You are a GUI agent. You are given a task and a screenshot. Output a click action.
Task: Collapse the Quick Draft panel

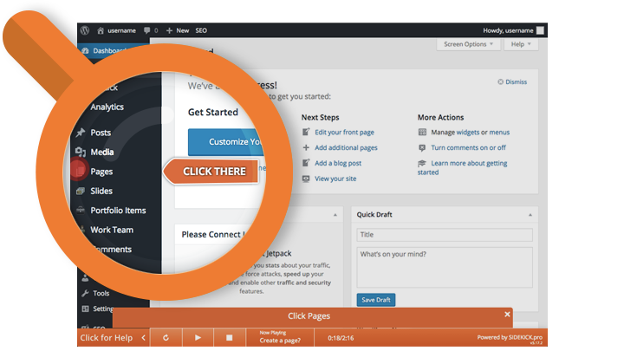click(x=530, y=213)
